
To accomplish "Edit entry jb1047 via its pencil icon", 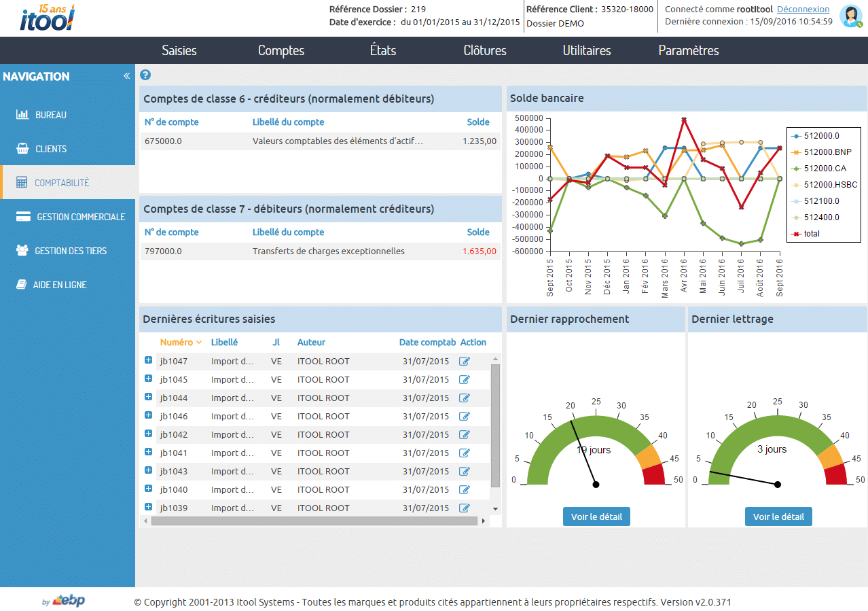I will pos(463,360).
